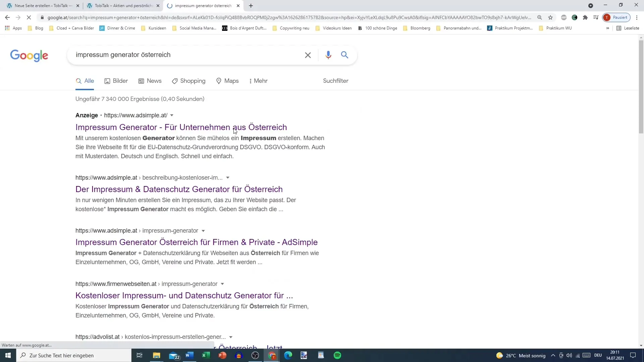644x362 pixels.
Task: Open Shopping search results tab
Action: tap(193, 81)
